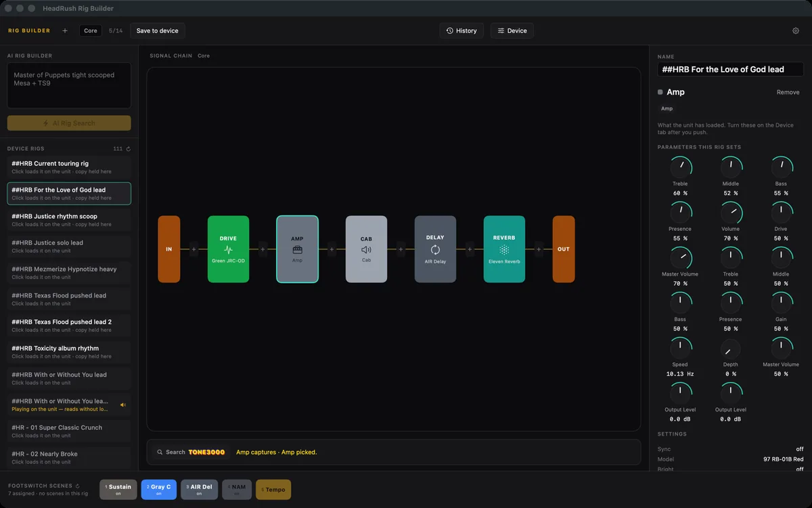812x508 pixels.
Task: Select the CAB block in the chain
Action: [366, 249]
